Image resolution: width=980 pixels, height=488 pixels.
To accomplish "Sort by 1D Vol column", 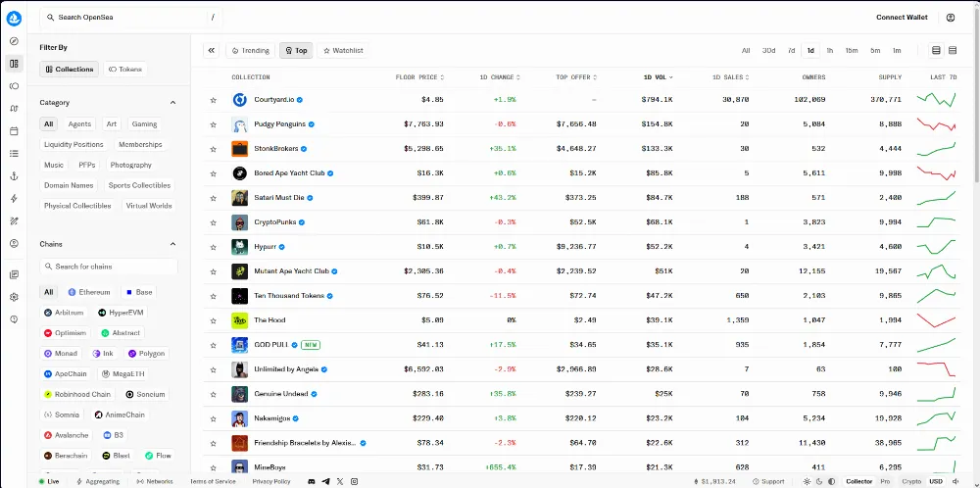I will 659,77.
